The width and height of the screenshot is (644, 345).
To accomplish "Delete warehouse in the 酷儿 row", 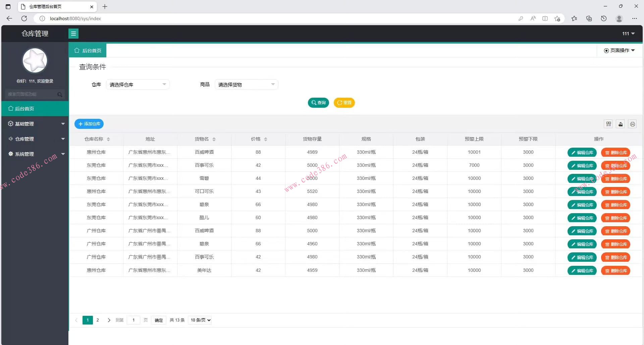I will 615,218.
